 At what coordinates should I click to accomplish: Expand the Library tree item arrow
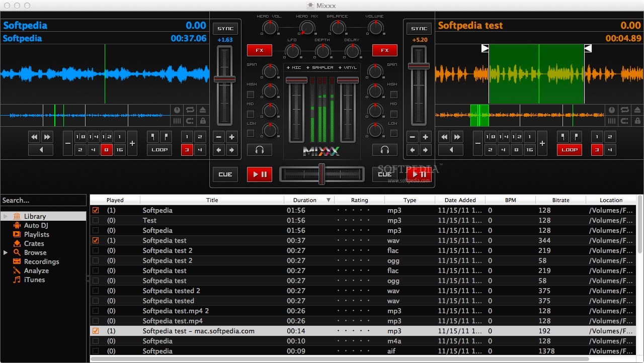[6, 216]
